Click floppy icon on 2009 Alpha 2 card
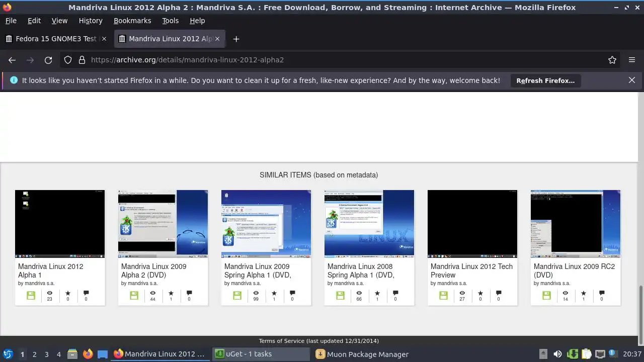The width and height of the screenshot is (644, 362). point(134,296)
